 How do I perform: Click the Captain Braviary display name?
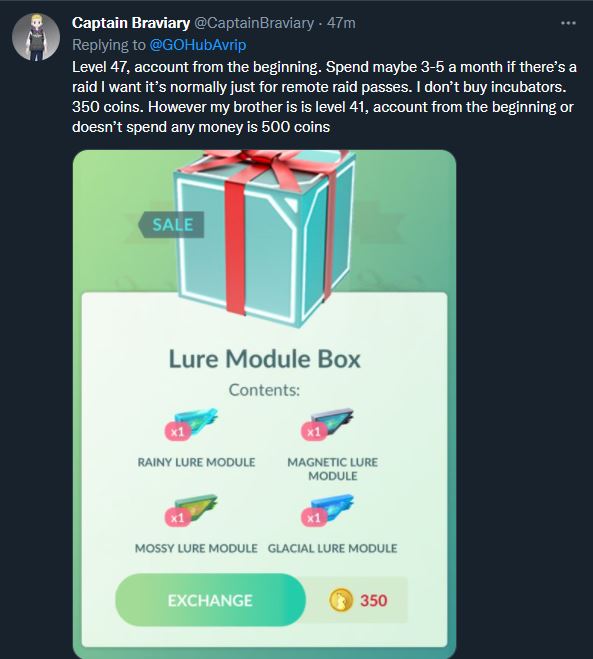pyautogui.click(x=131, y=23)
